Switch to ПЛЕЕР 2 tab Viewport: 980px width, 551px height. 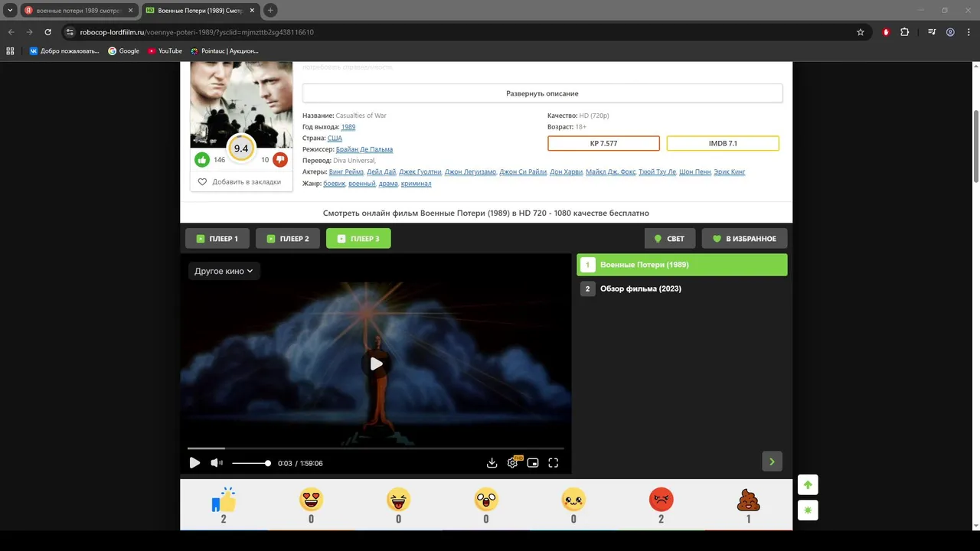[288, 239]
